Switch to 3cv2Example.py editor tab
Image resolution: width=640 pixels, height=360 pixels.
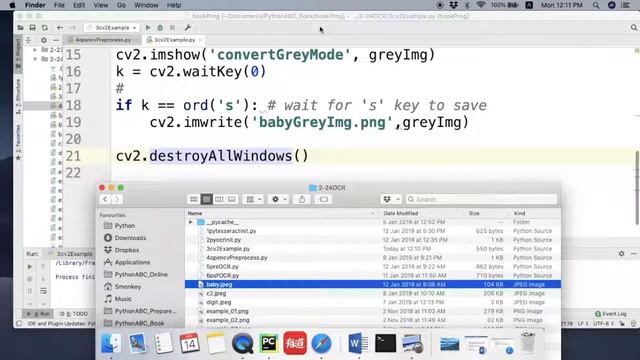[174, 40]
